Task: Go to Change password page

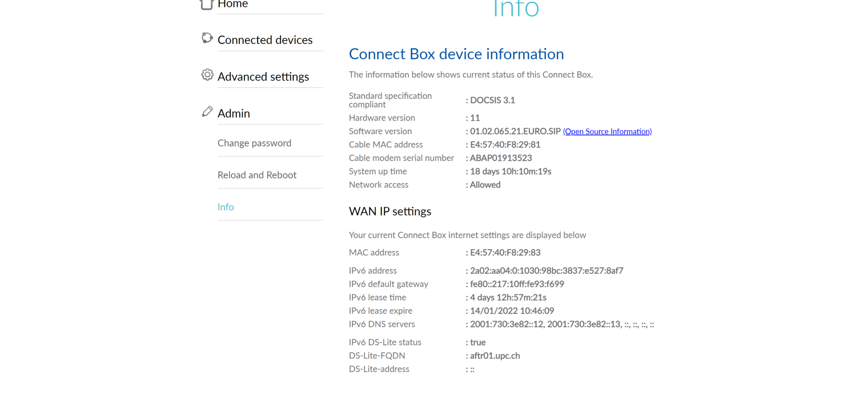Action: (x=254, y=143)
